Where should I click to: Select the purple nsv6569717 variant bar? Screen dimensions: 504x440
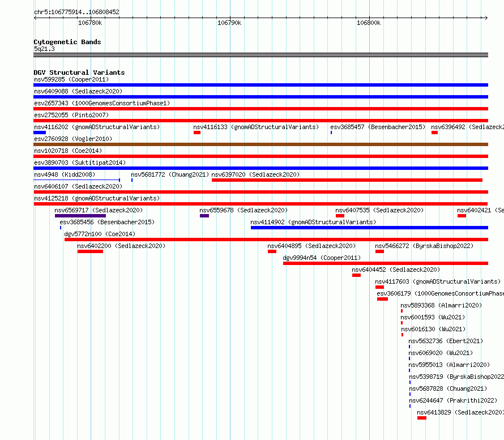coord(80,216)
